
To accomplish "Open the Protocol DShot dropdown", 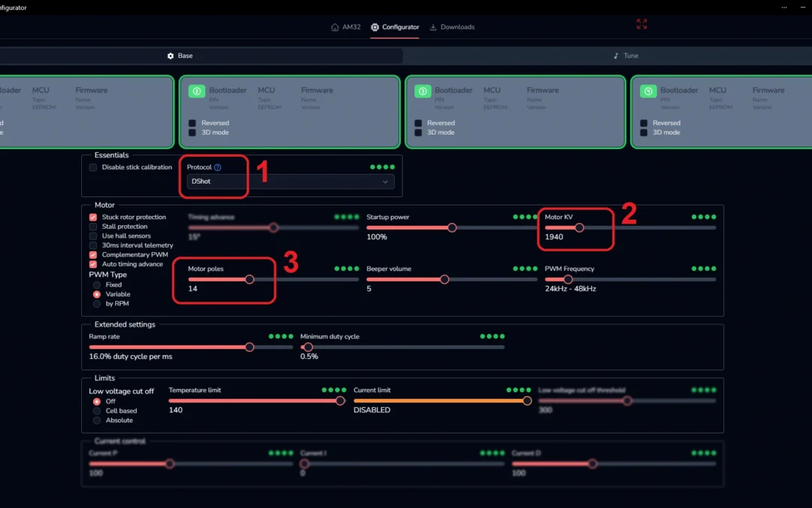I will [290, 181].
